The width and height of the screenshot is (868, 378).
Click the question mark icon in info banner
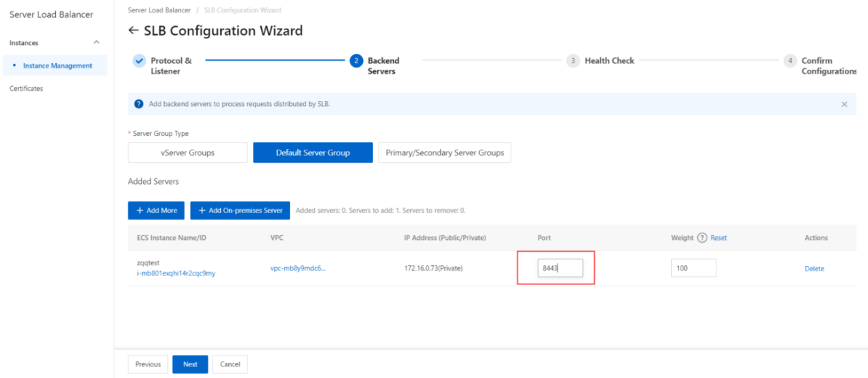tap(139, 104)
